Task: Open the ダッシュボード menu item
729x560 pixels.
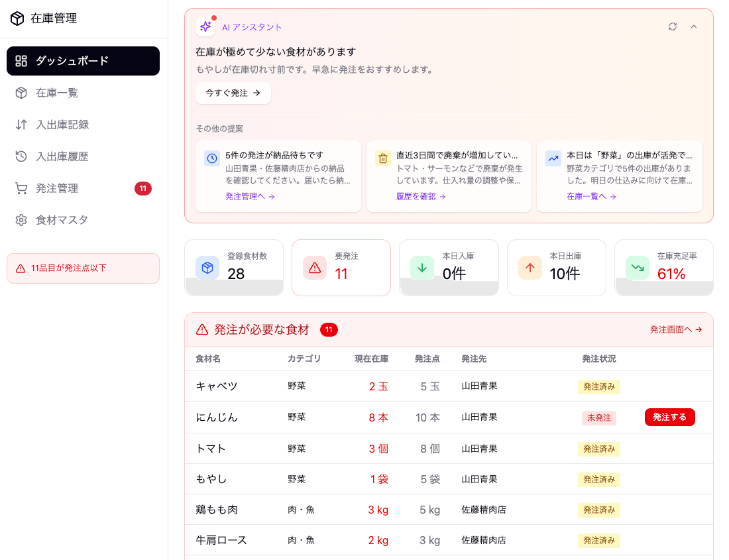Action: tap(83, 61)
